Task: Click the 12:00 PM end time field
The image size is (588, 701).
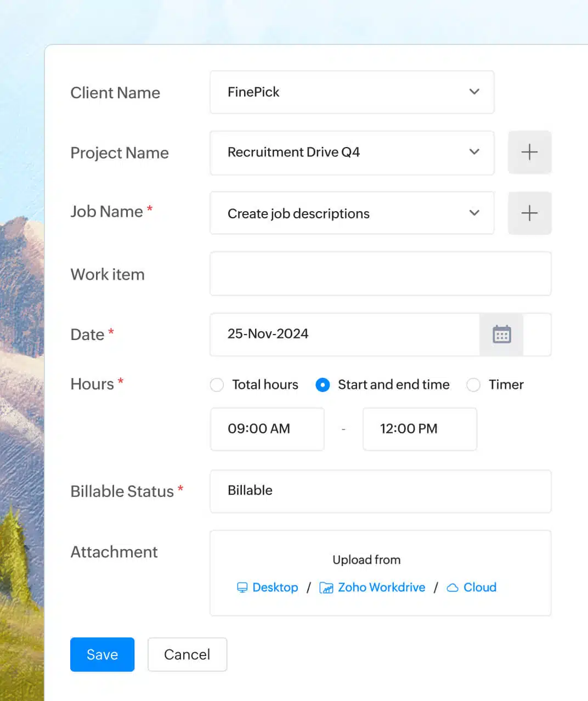Action: coord(420,429)
